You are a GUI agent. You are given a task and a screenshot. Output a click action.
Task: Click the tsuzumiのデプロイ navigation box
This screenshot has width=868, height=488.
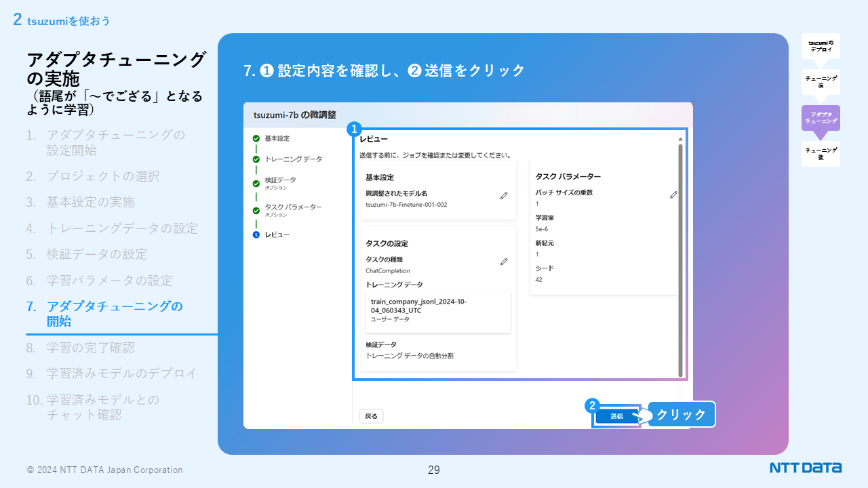[x=821, y=46]
